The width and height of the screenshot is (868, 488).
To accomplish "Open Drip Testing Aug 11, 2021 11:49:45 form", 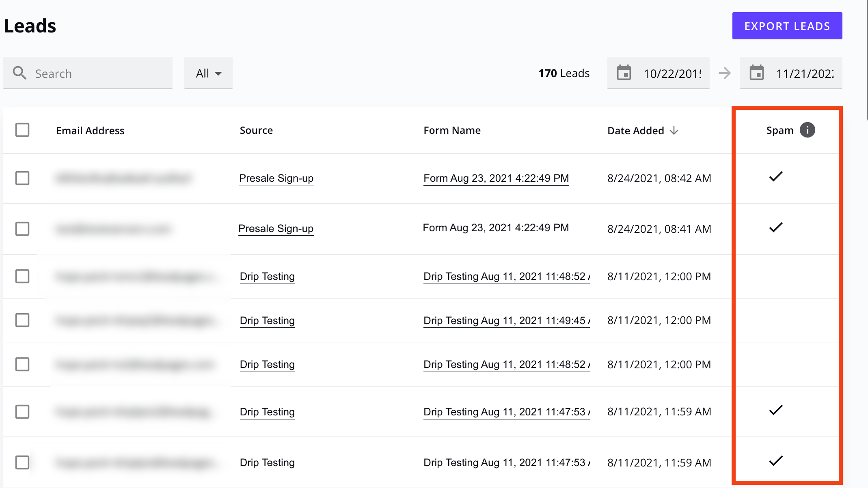I will 507,320.
